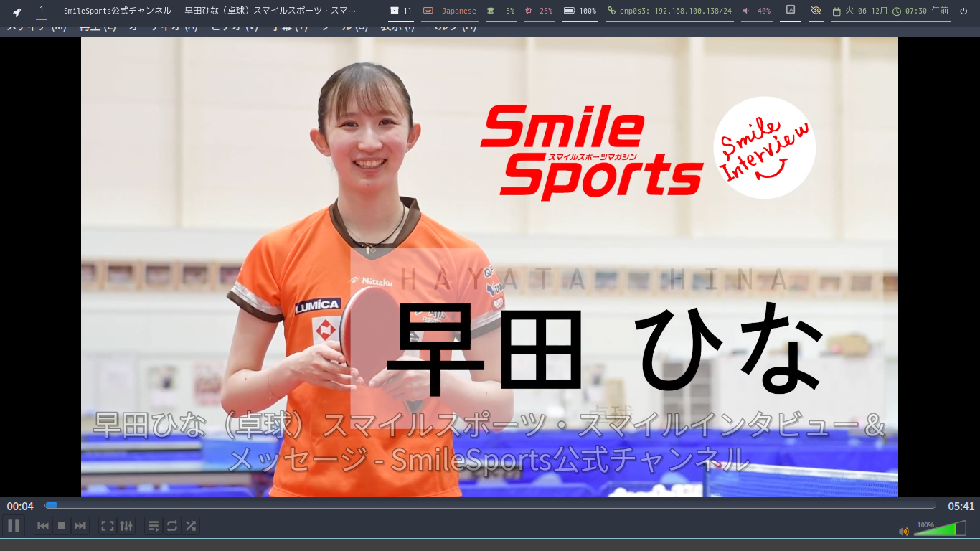980x551 pixels.
Task: Check the 25% CPU usage indicator
Action: (539, 11)
